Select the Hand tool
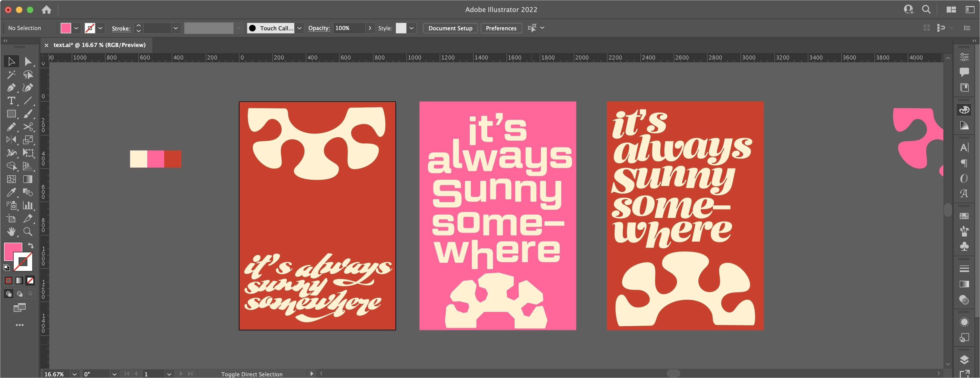 coord(11,231)
